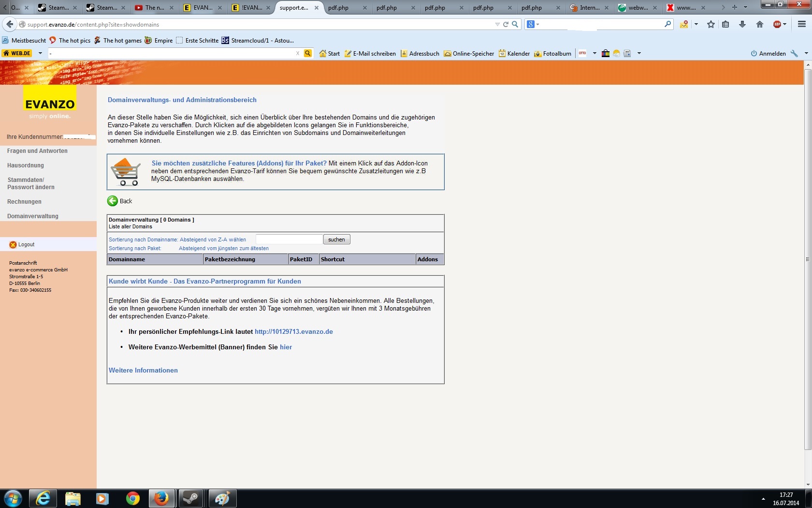Click the domain search input field

[x=289, y=239]
